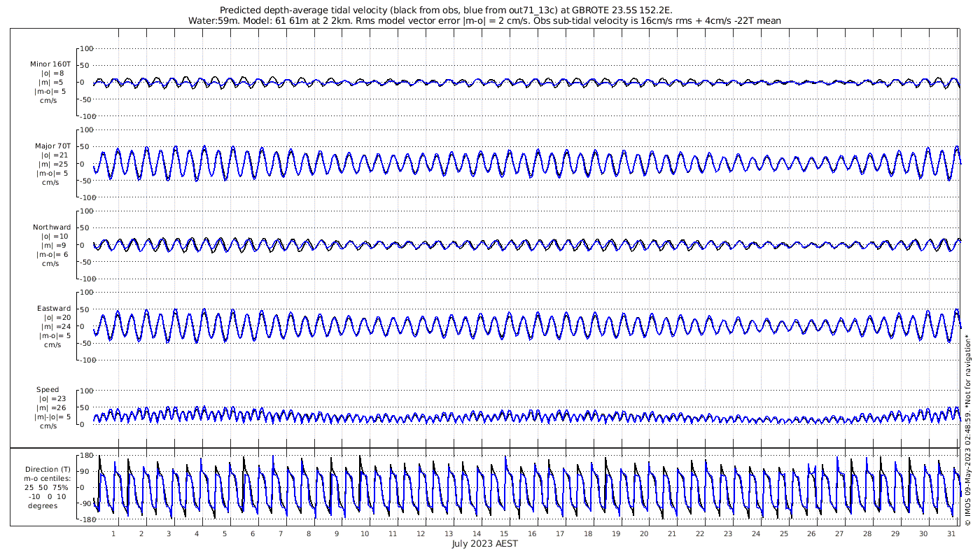Click the '|m| =9' value in Northward panel
The height and width of the screenshot is (560, 980).
point(52,246)
